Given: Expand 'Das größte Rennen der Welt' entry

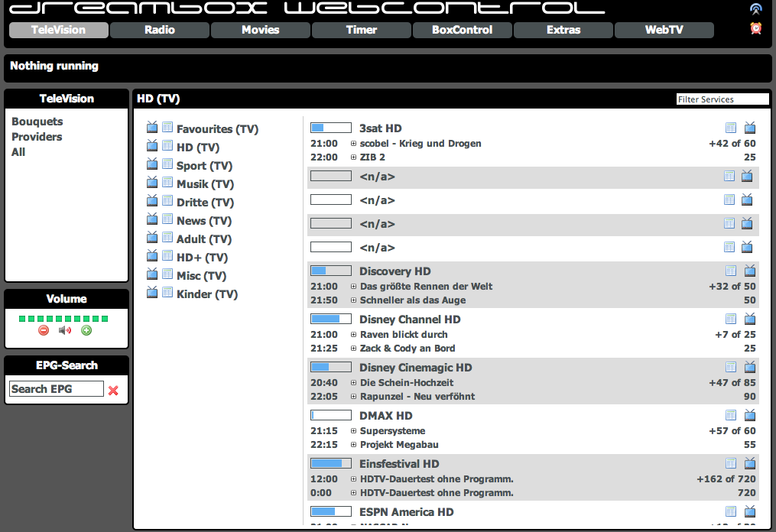Looking at the screenshot, I should tap(353, 287).
